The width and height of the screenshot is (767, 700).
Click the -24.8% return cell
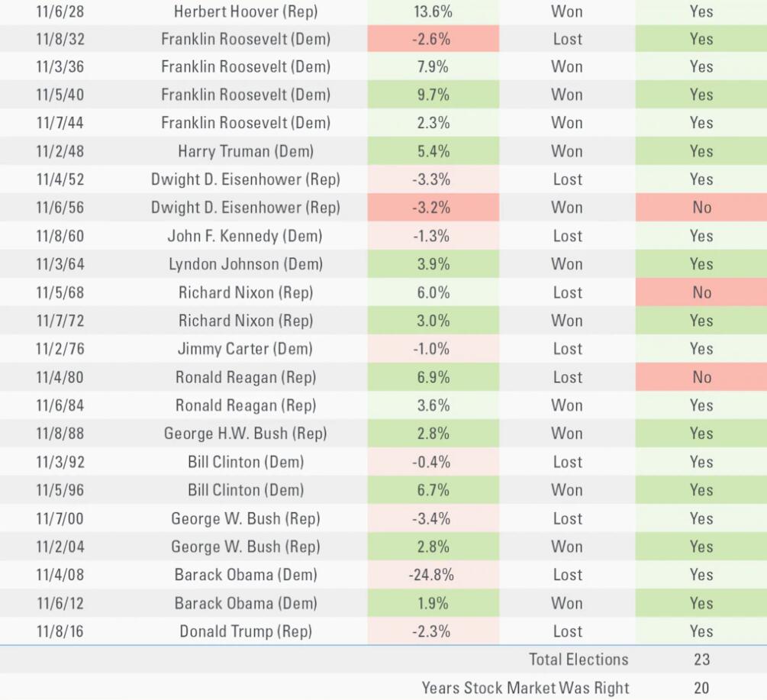[433, 575]
